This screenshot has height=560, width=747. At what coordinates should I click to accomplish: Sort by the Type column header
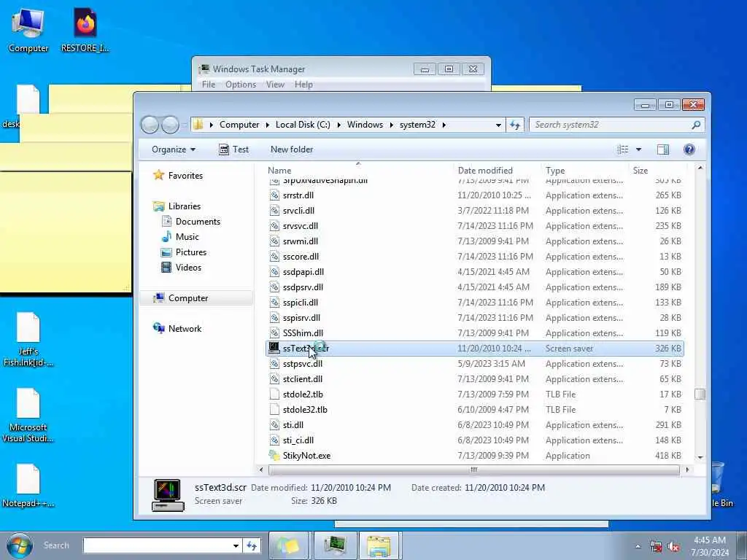coord(585,171)
